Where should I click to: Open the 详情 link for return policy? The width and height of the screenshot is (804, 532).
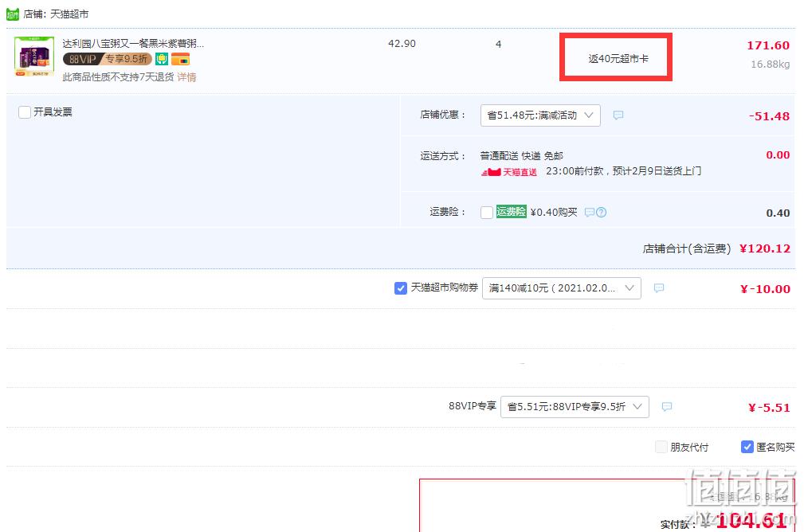pos(186,77)
